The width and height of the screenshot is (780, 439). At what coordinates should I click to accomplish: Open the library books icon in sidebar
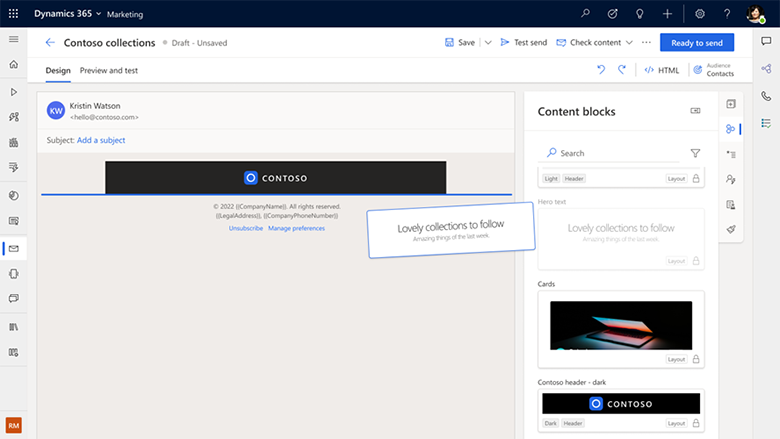[13, 327]
